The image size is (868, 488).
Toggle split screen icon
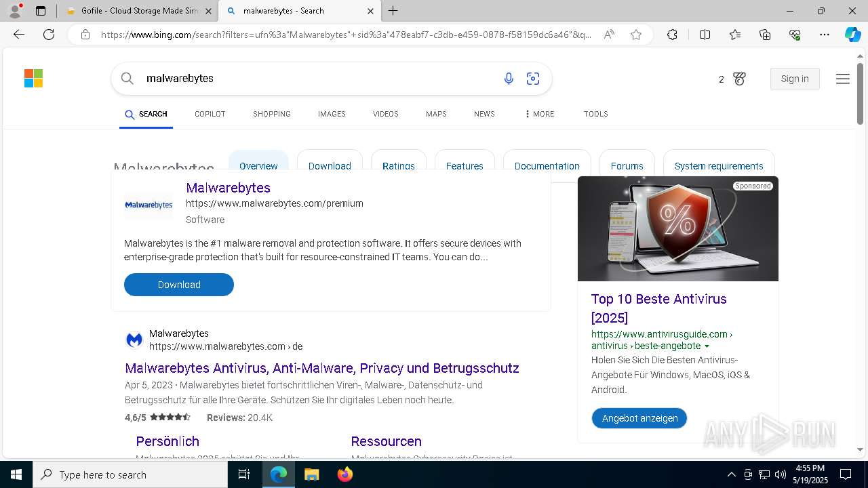(x=705, y=35)
